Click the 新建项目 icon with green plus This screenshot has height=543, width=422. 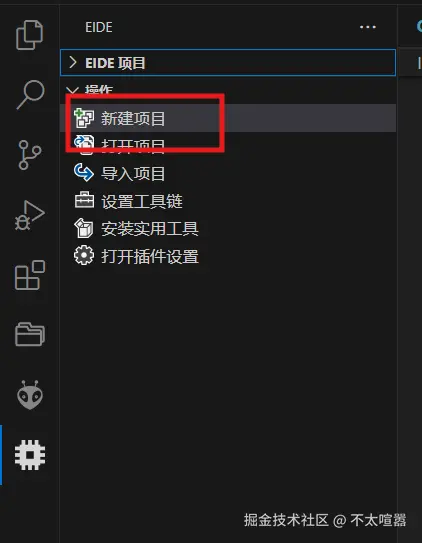[84, 118]
